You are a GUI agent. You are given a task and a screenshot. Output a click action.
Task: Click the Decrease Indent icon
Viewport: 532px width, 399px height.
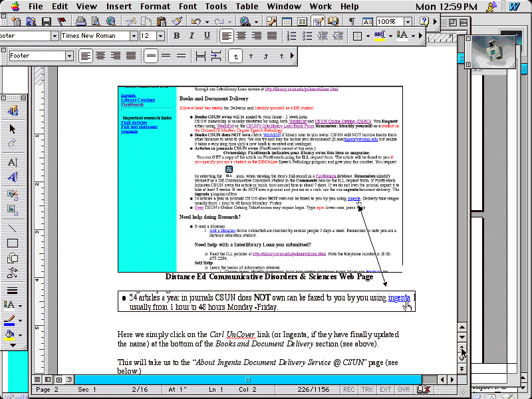coord(323,36)
